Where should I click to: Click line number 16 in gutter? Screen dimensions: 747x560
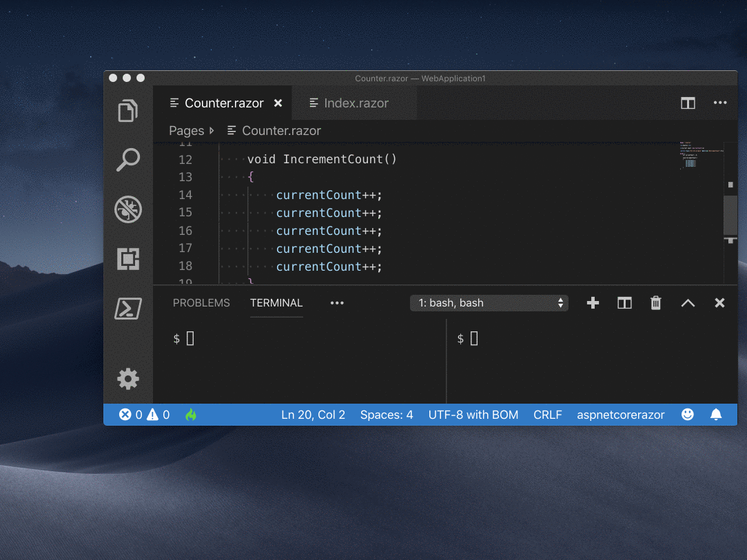(185, 231)
